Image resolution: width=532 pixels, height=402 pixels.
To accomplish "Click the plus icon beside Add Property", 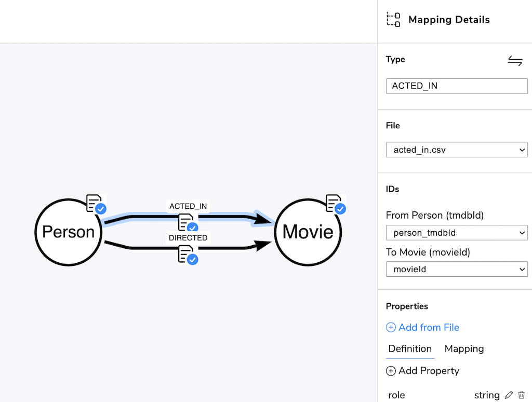I will click(391, 371).
